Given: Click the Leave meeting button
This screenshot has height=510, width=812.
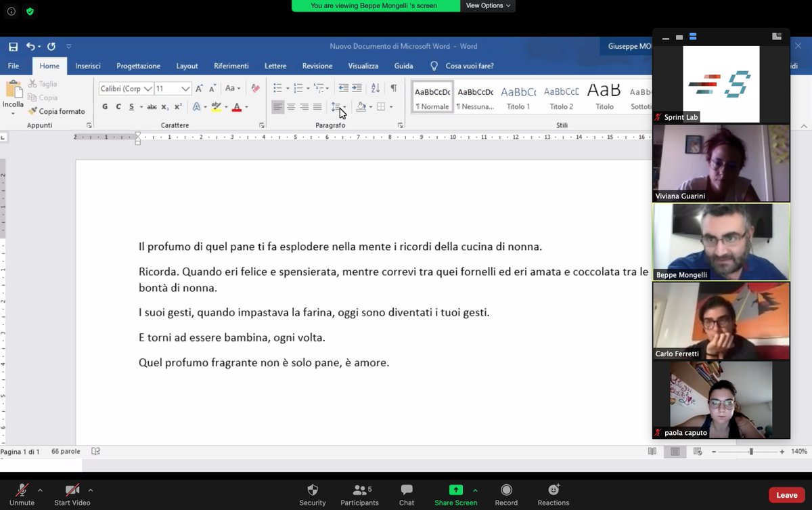Looking at the screenshot, I should (787, 495).
